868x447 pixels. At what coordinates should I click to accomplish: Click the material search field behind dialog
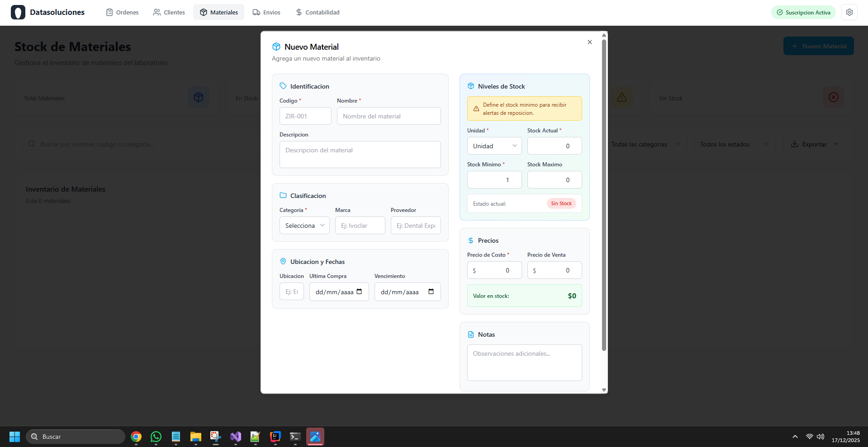[142, 144]
